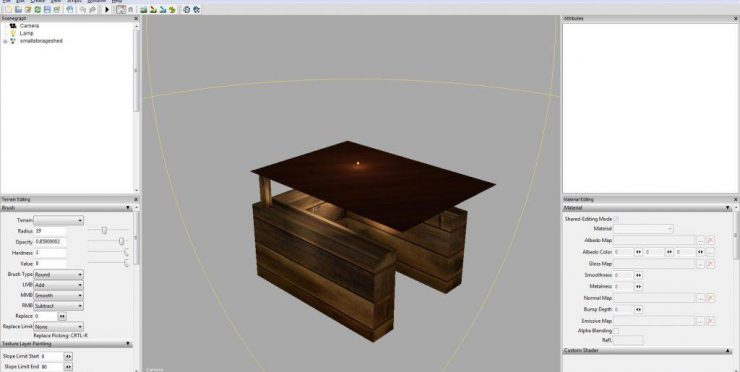
Task: Expand the smallstorageshed tree node
Action: [x=5, y=42]
